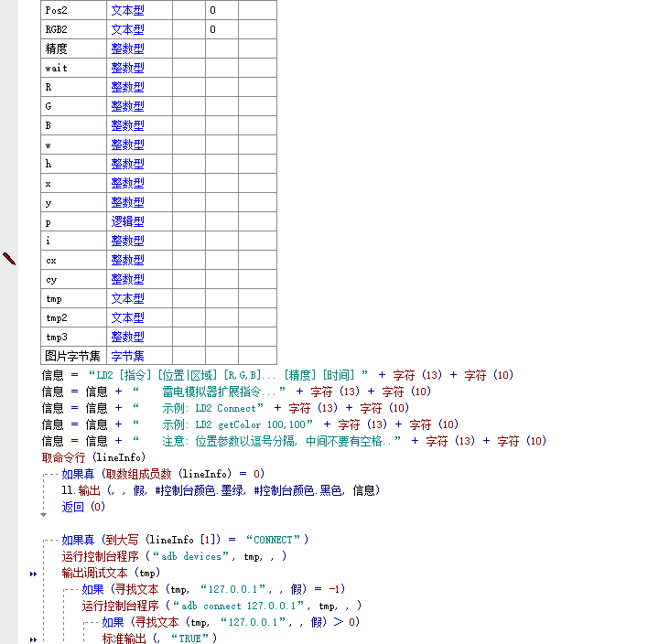
Task: Click the initial value 0 in Pos2 row
Action: 221,10
